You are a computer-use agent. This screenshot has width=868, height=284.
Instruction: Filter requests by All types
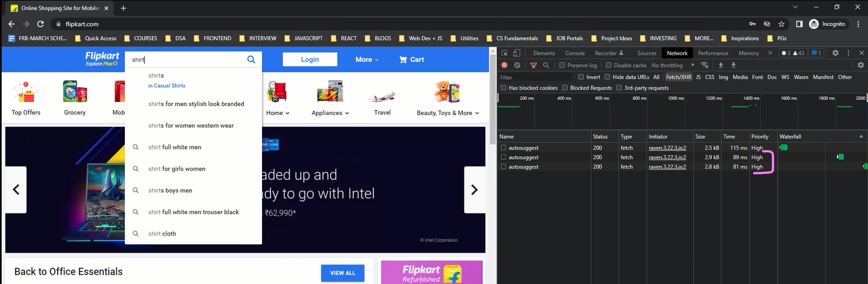(656, 77)
